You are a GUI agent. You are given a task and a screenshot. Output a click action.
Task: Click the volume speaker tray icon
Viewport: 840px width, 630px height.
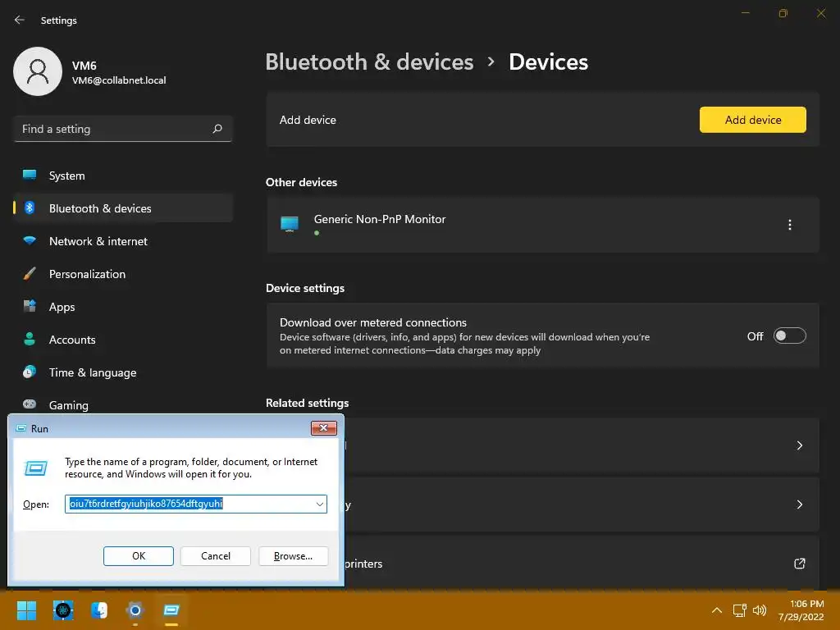[759, 610]
